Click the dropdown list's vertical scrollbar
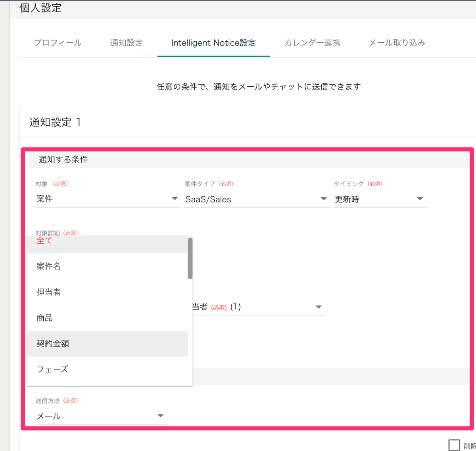 tap(190, 258)
